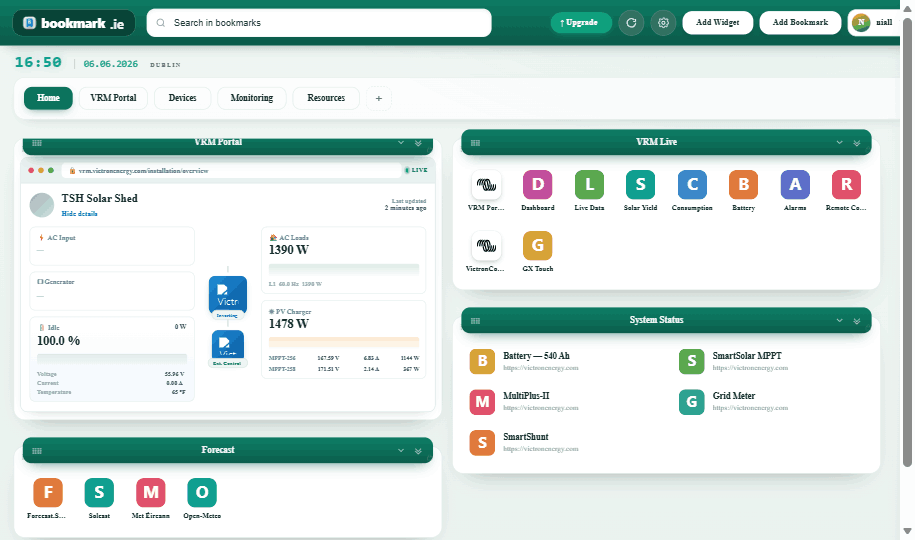Click the SmartSolar MPPT icon
The image size is (915, 540).
[692, 361]
